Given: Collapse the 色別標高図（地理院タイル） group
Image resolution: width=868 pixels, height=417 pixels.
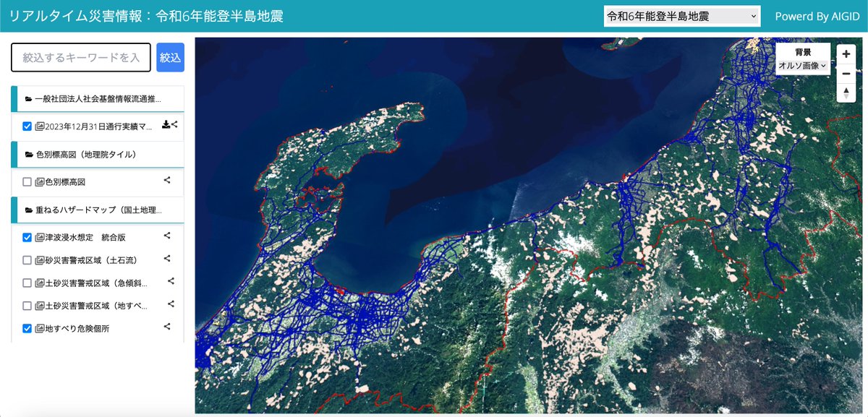Looking at the screenshot, I should [x=98, y=155].
